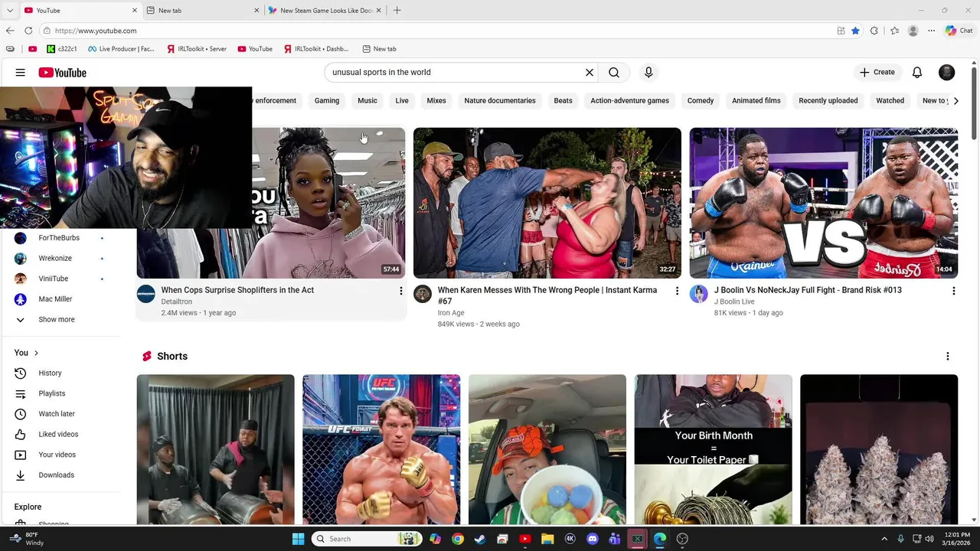Select the Music filter chip

click(x=367, y=101)
